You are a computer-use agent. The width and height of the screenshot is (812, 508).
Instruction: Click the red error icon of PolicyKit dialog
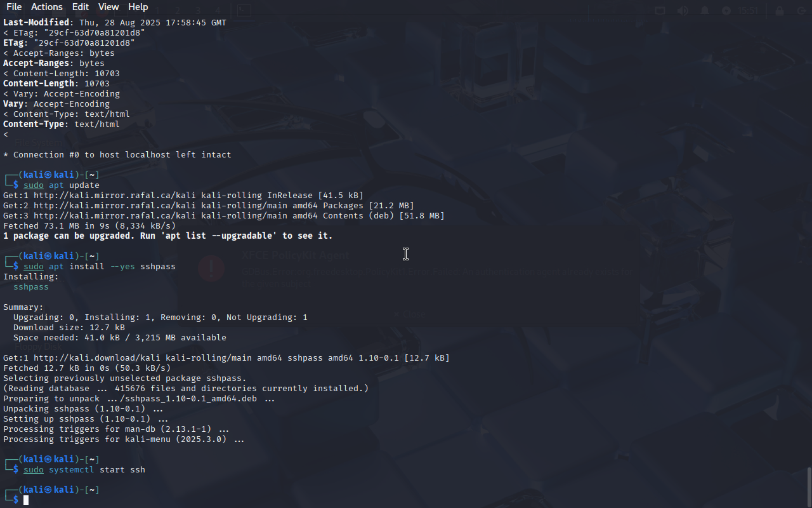(x=211, y=269)
